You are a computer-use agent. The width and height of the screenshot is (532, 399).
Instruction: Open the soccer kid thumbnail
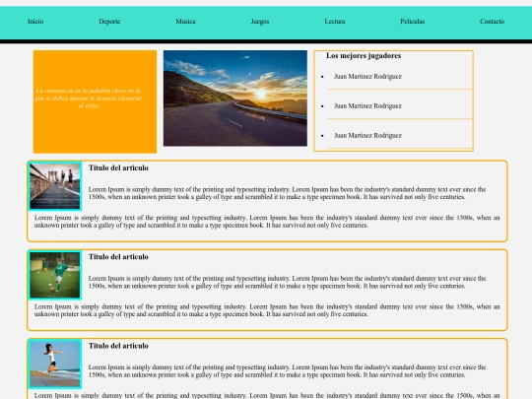(55, 275)
